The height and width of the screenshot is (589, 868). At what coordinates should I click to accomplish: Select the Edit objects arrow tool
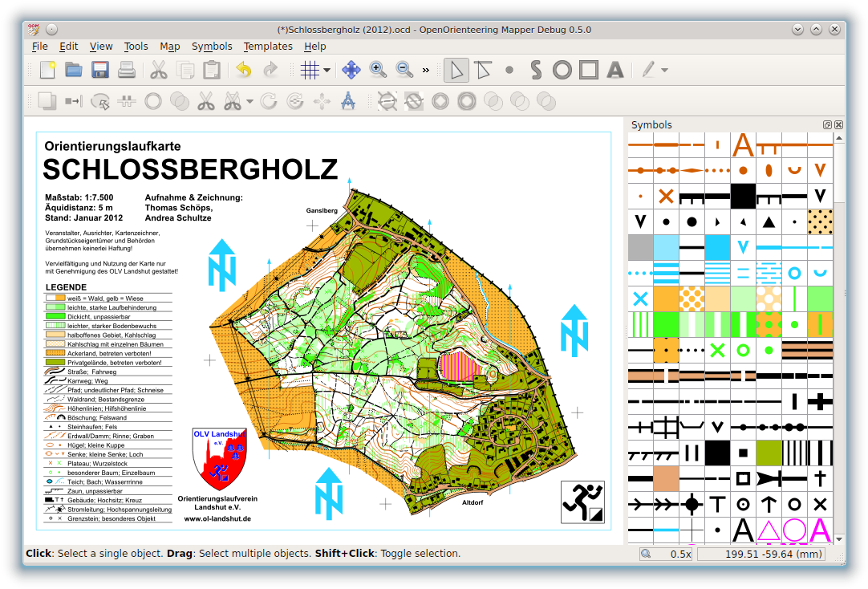456,70
